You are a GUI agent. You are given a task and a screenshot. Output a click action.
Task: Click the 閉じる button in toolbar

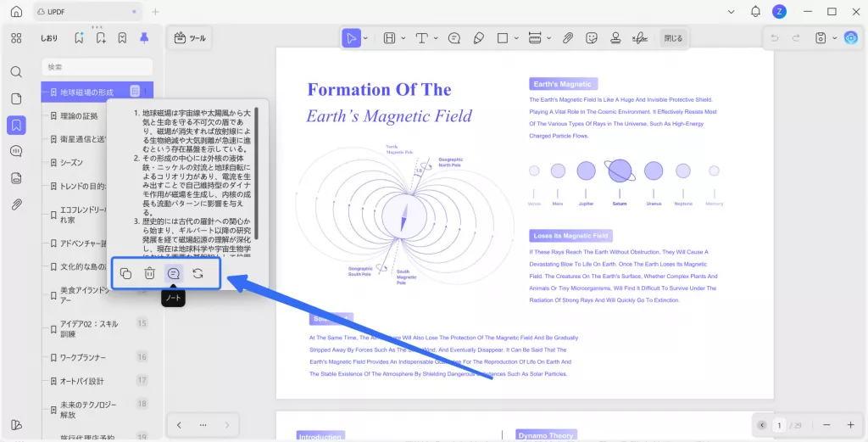tap(673, 38)
